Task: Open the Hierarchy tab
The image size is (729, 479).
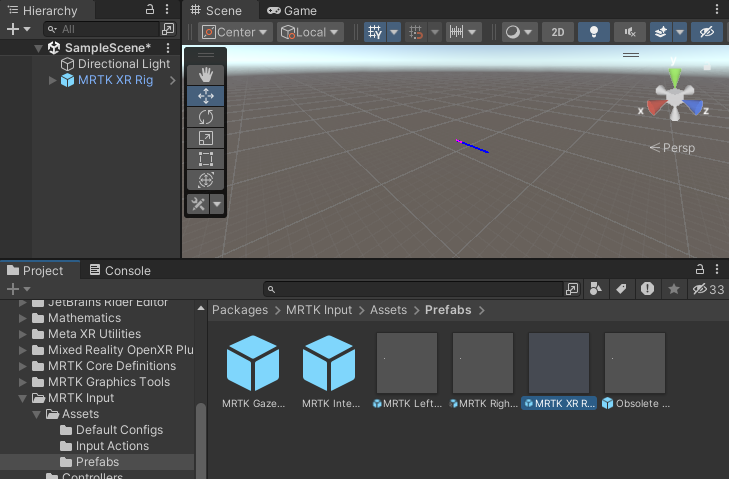Action: [43, 10]
